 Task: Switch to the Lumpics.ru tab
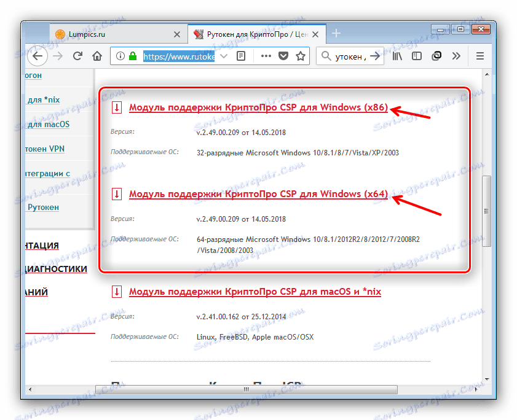(119, 34)
